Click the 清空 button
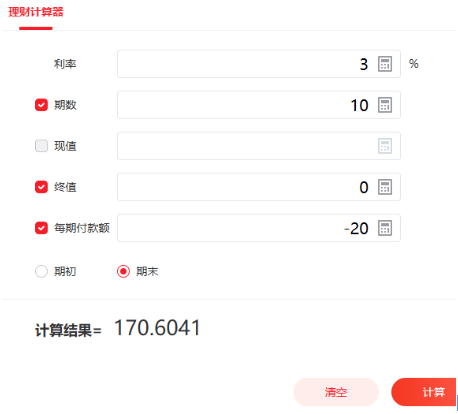This screenshot has height=414, width=458. (x=336, y=392)
